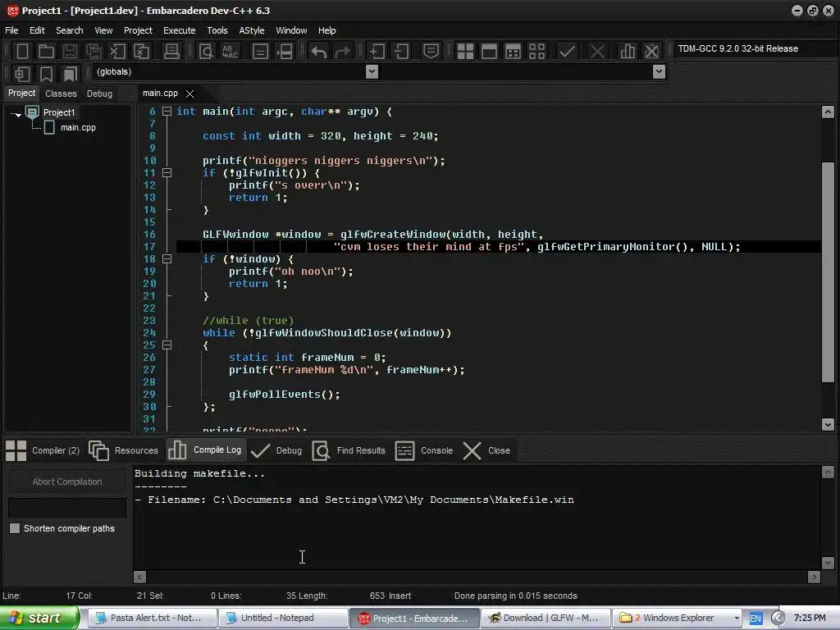Open the Console bottom tab
Viewport: 840px width, 630px height.
(424, 450)
